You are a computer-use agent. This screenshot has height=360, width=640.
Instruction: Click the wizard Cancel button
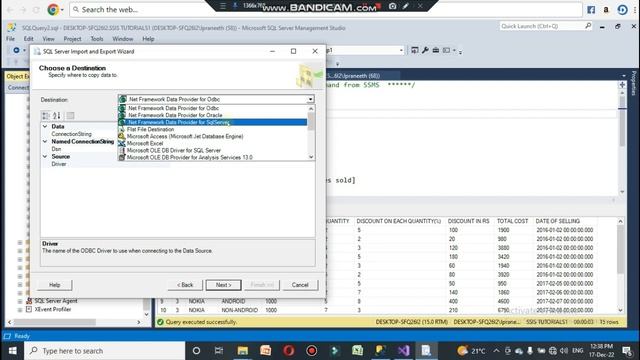(300, 285)
